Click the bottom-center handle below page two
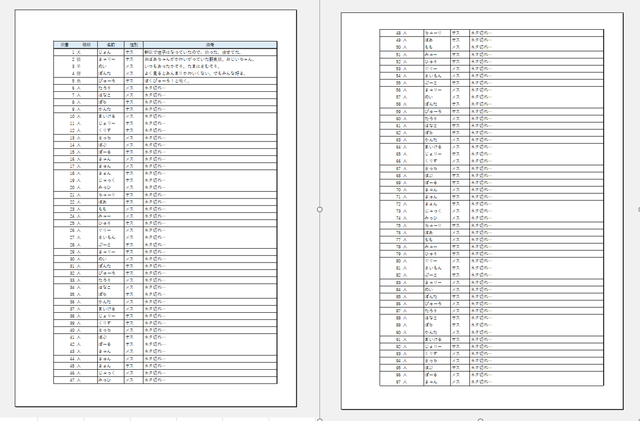The height and width of the screenshot is (421, 640). pyautogui.click(x=480, y=419)
